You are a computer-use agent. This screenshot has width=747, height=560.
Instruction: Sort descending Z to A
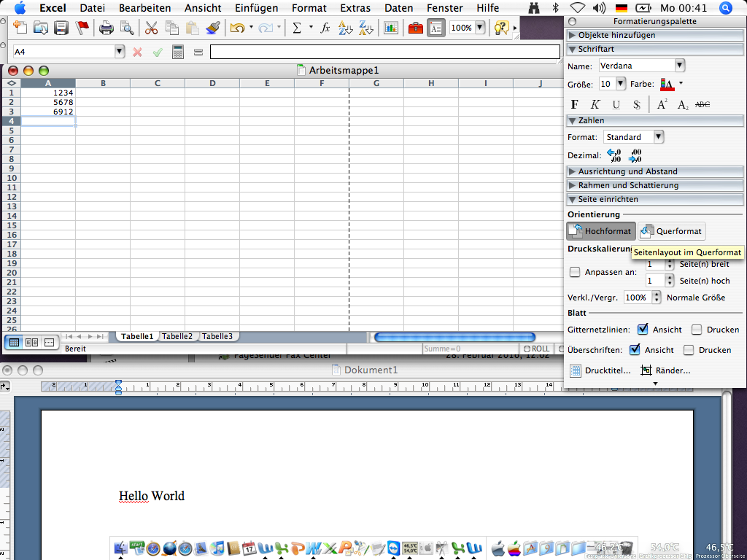366,28
